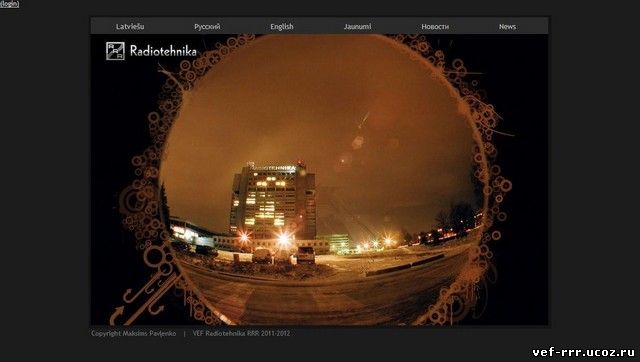Open the News menu item

pos(507,27)
